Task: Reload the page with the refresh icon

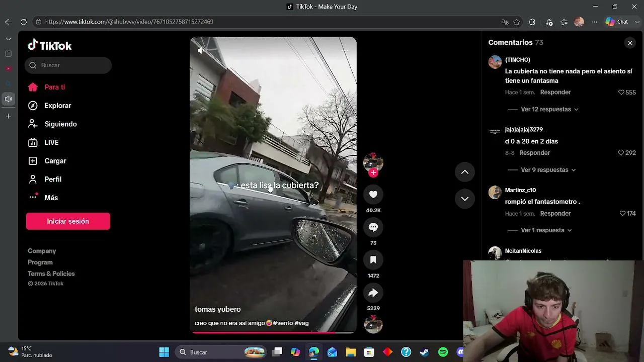Action: point(24,22)
